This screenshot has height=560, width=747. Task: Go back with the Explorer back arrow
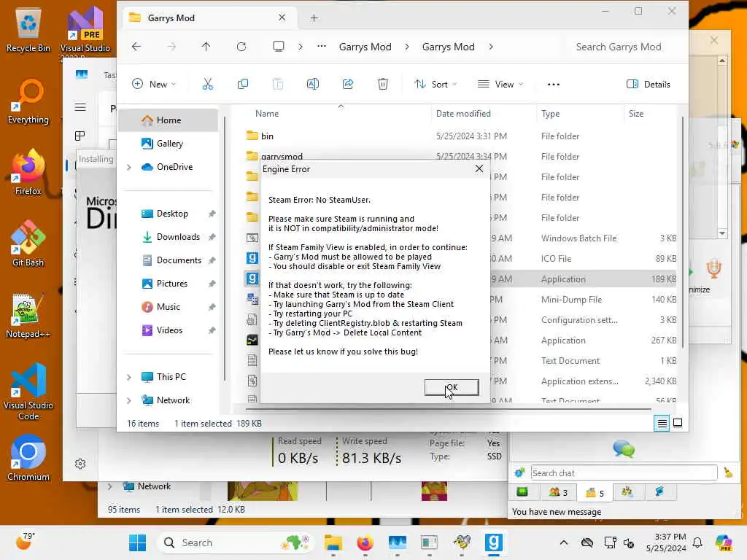point(136,47)
